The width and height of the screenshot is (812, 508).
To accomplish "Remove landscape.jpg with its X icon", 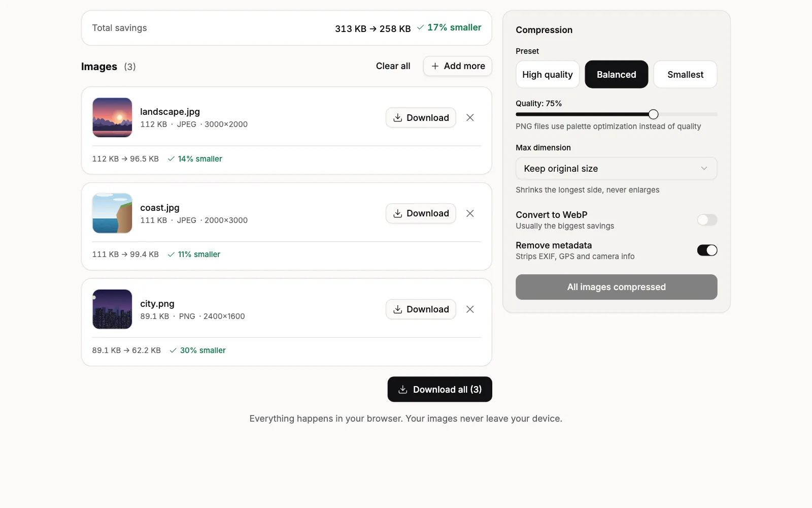I will point(470,117).
